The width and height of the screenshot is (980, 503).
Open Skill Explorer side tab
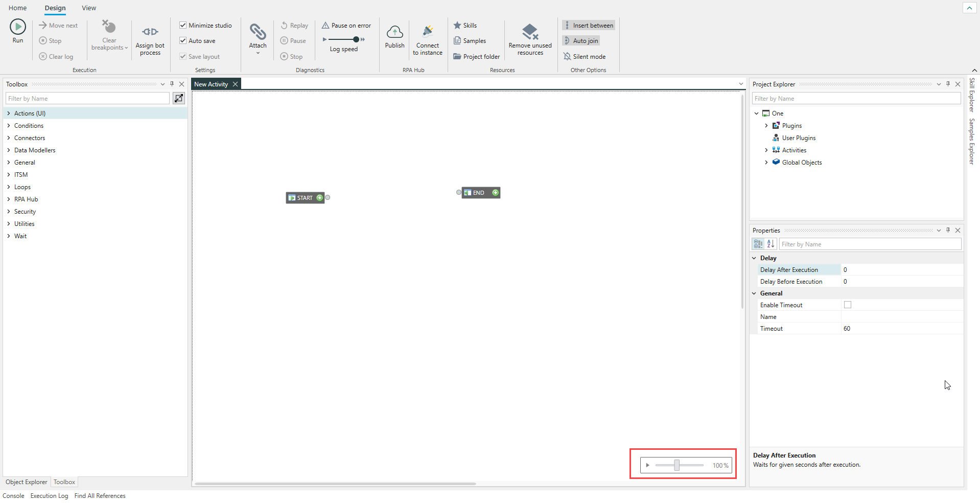click(972, 95)
